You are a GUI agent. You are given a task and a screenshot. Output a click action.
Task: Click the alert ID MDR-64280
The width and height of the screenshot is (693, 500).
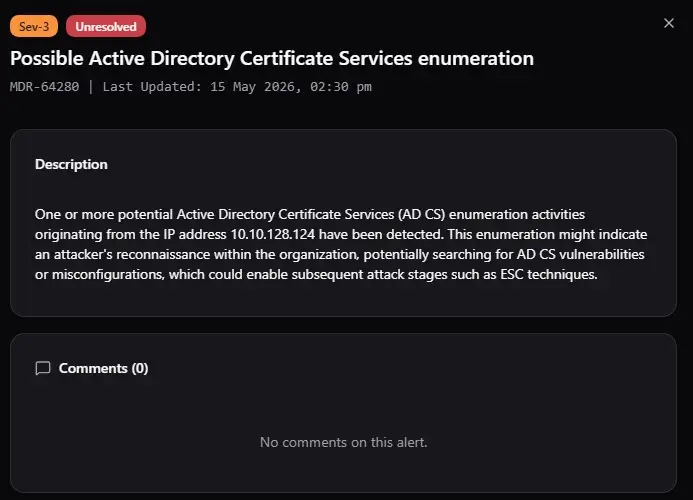[45, 87]
